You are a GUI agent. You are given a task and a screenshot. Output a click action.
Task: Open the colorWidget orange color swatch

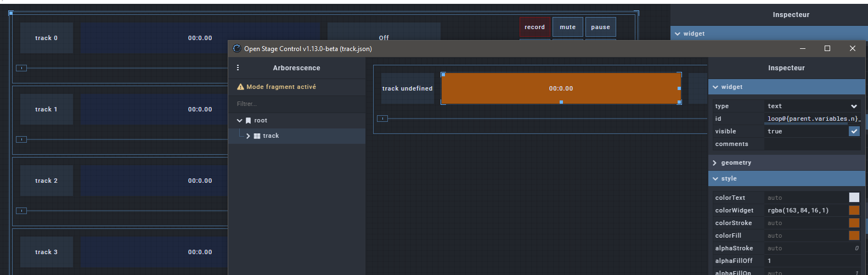pyautogui.click(x=854, y=210)
